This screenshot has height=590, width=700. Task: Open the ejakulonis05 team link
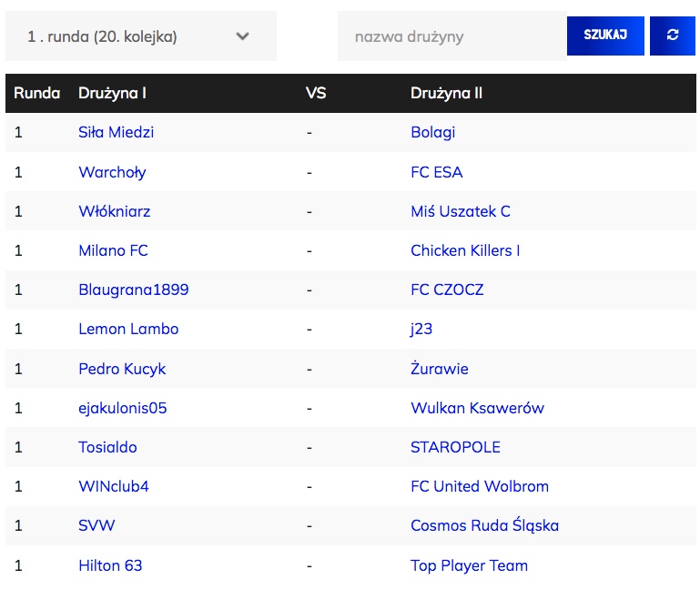tap(122, 408)
